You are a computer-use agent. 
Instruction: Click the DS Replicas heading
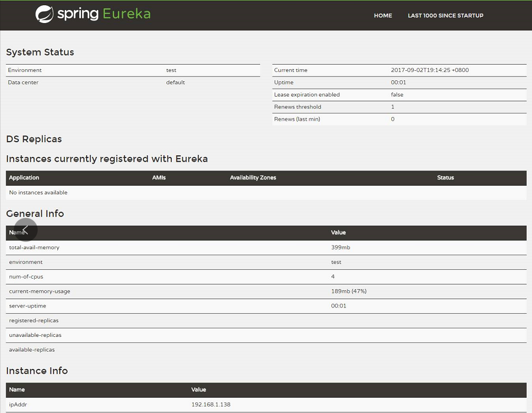[x=34, y=139]
